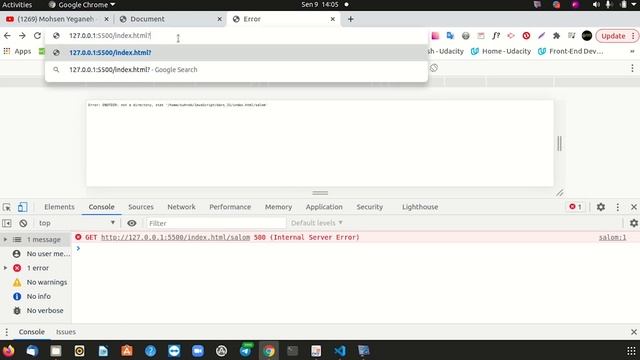Close the bottom console drawer
This screenshot has width=640, height=360.
coord(633,332)
